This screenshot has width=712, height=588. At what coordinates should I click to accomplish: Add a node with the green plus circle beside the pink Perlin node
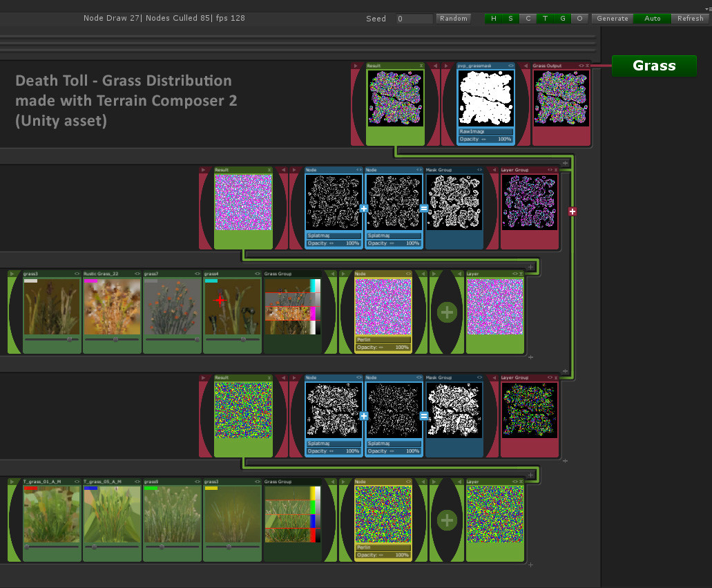[x=447, y=312]
